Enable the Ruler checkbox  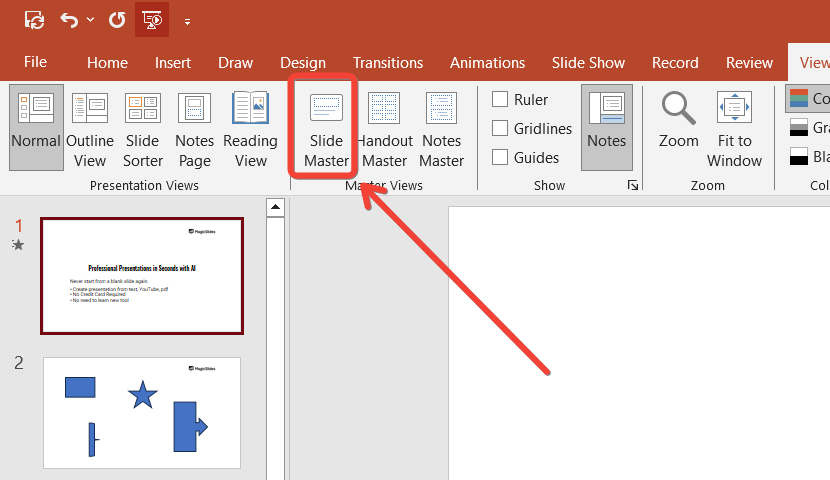click(500, 99)
